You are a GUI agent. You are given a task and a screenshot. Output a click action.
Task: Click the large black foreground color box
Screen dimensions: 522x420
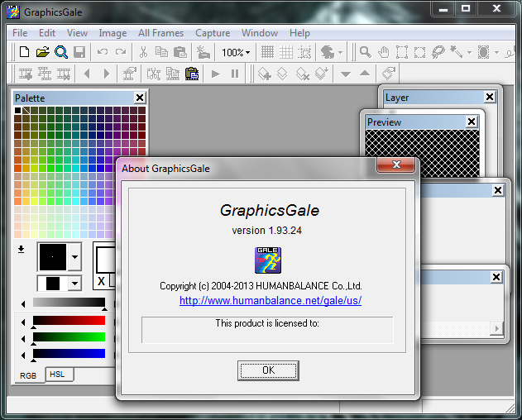(53, 257)
